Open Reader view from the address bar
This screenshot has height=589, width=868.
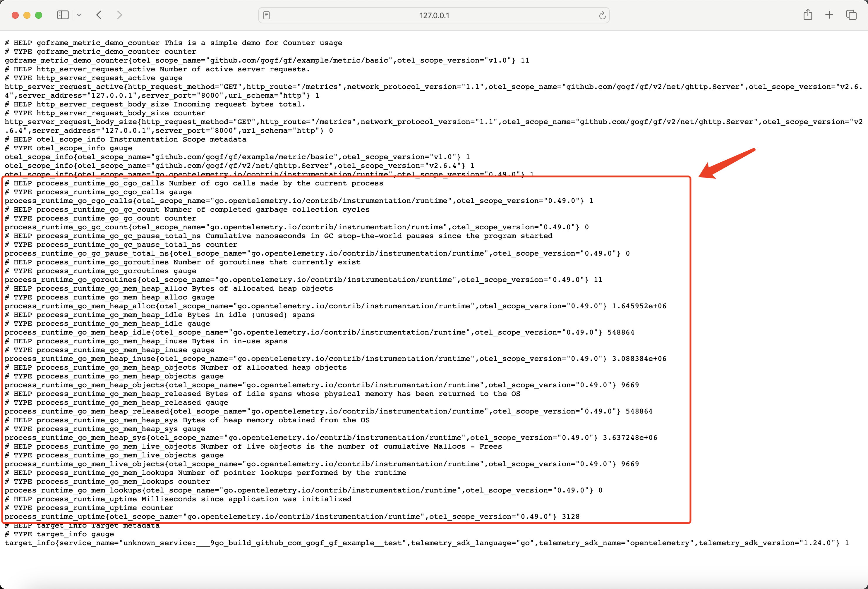(x=266, y=15)
